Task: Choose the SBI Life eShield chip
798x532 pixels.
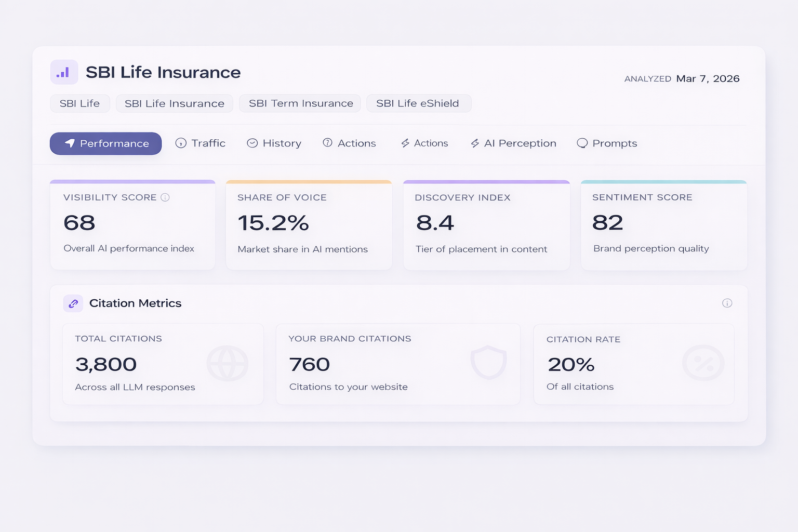Action: [x=418, y=103]
